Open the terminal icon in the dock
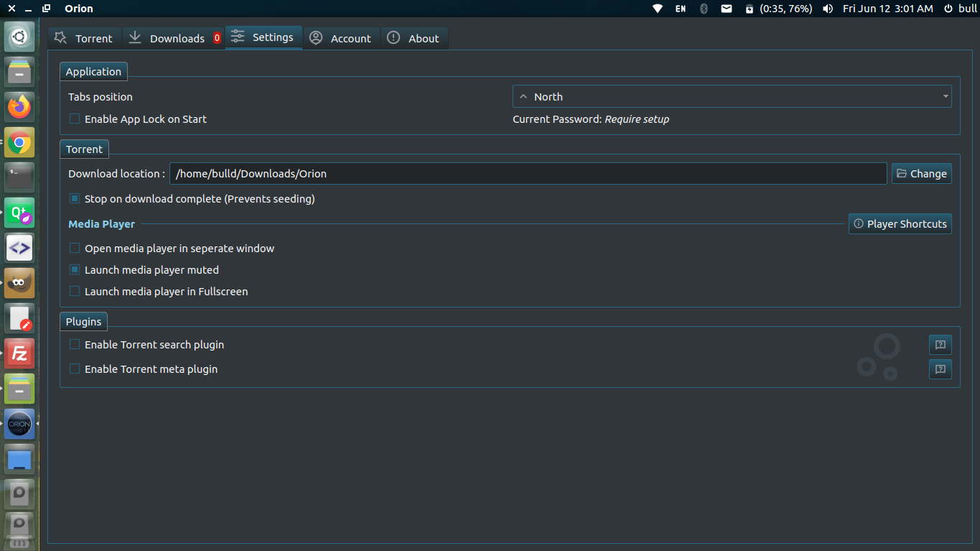Image resolution: width=980 pixels, height=551 pixels. click(19, 177)
